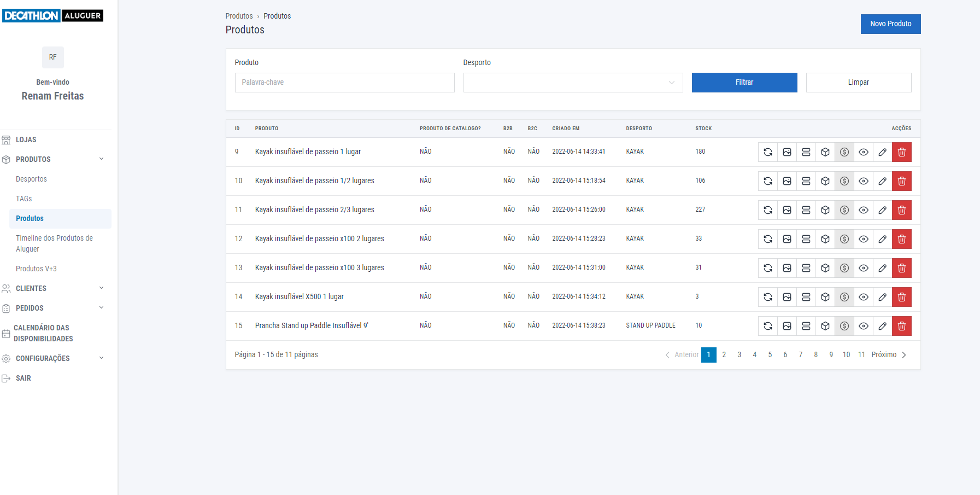980x495 pixels.
Task: View details of Kayak insuflável X500 1 lugar
Action: (x=864, y=296)
